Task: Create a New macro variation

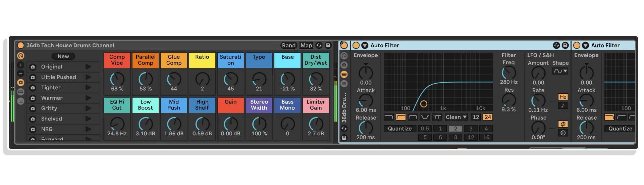Action: click(63, 56)
